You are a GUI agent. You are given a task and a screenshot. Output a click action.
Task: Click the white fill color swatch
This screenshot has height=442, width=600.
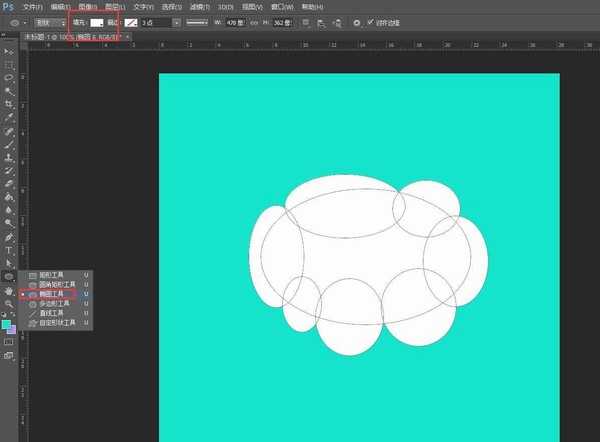pos(97,21)
